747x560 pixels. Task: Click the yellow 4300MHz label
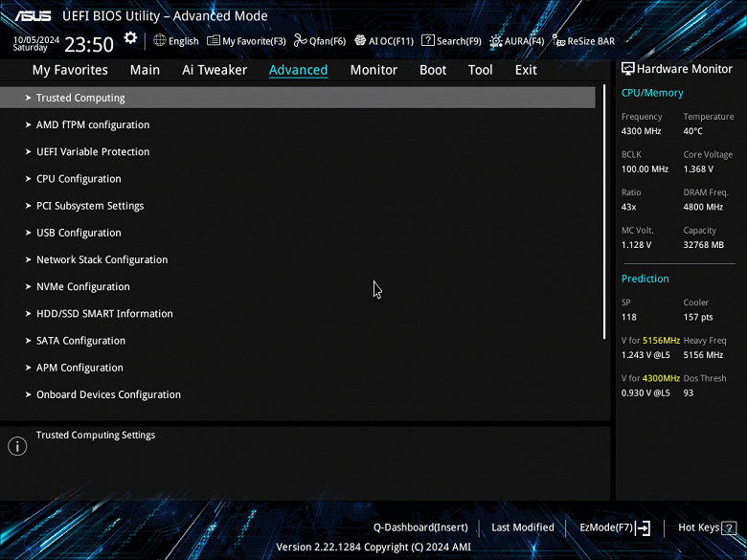coord(661,378)
